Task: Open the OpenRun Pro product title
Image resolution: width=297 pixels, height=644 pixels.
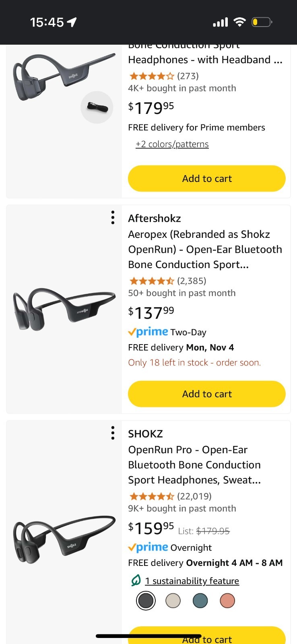Action: (x=194, y=464)
